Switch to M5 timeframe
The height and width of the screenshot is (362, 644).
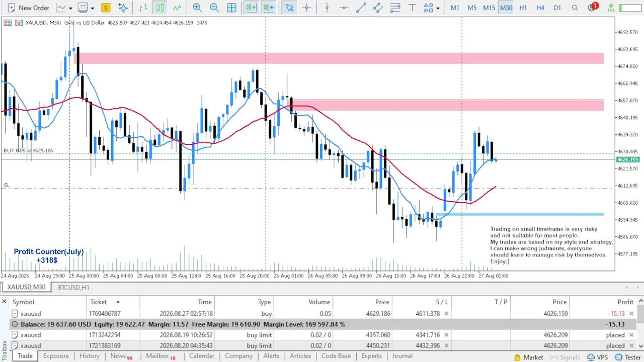tap(472, 8)
